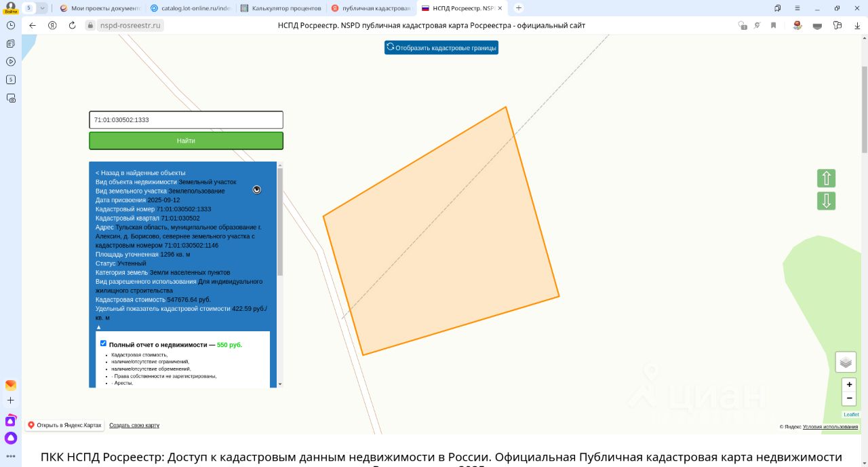Click the green Найти search button
Screen dimensions: 868x467
tap(186, 141)
